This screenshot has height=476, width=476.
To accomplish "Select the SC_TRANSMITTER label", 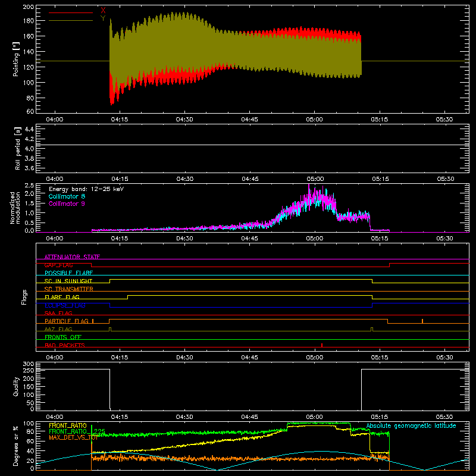I will pos(69,289).
